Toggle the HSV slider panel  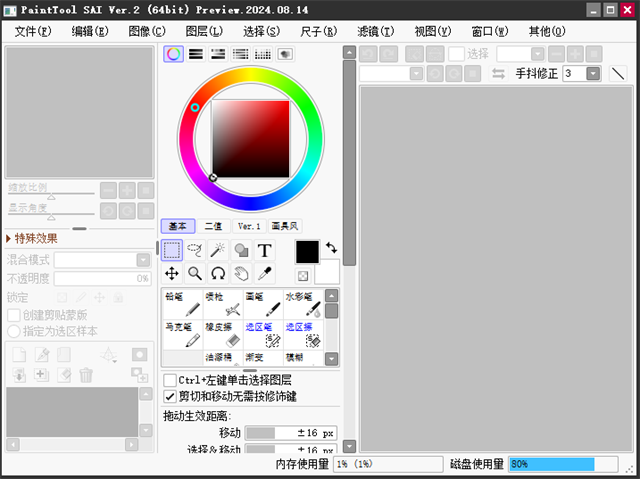[218, 54]
